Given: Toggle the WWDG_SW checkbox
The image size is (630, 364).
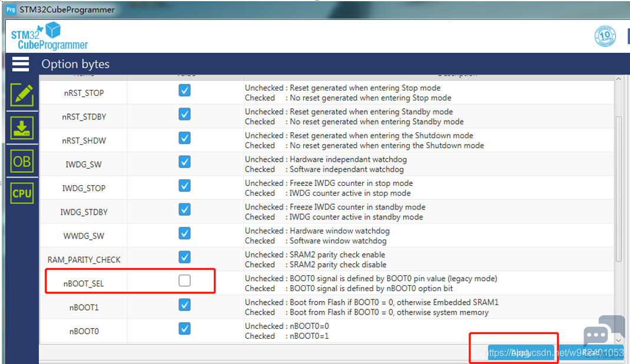Looking at the screenshot, I should pos(184,233).
